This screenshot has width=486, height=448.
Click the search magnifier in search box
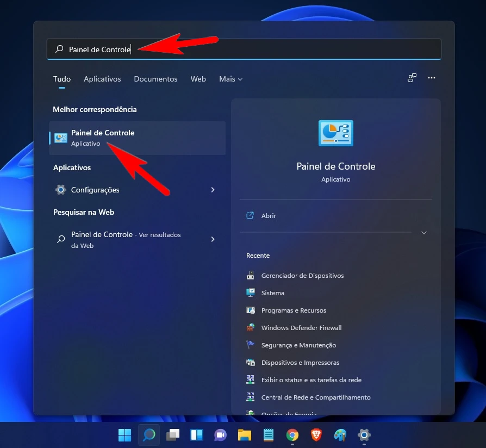(59, 49)
